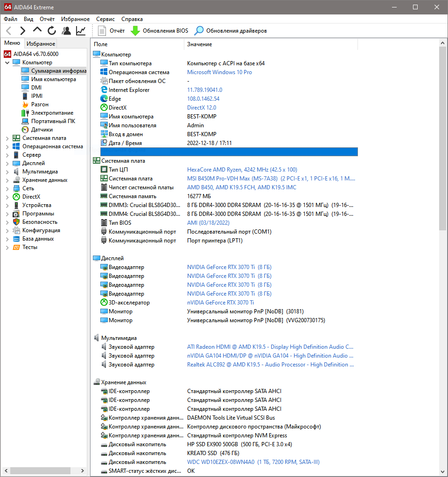This screenshot has height=477, width=448.
Task: Click the Up level arrow icon
Action: (x=37, y=30)
